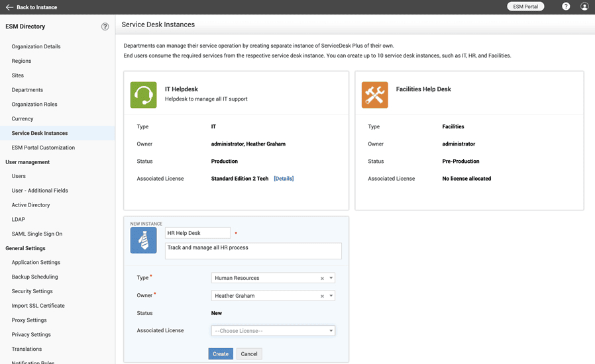Select ESM Portal Customization menu item

[x=43, y=148]
